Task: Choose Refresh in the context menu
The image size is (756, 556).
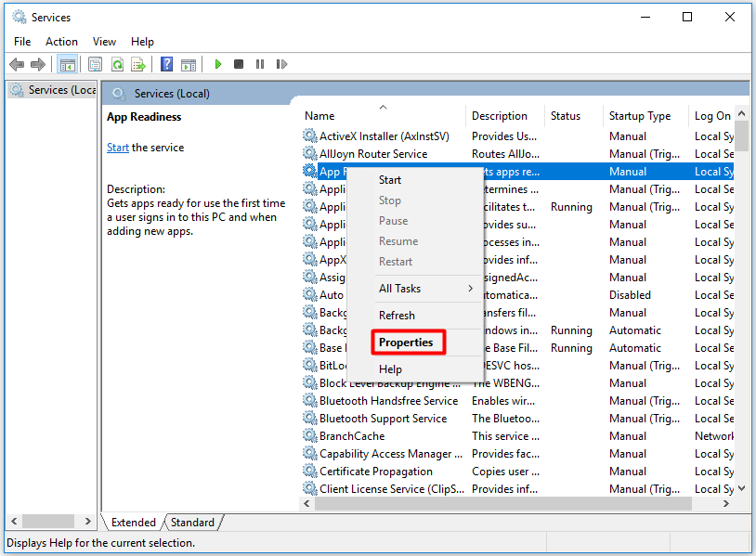Action: (414, 315)
